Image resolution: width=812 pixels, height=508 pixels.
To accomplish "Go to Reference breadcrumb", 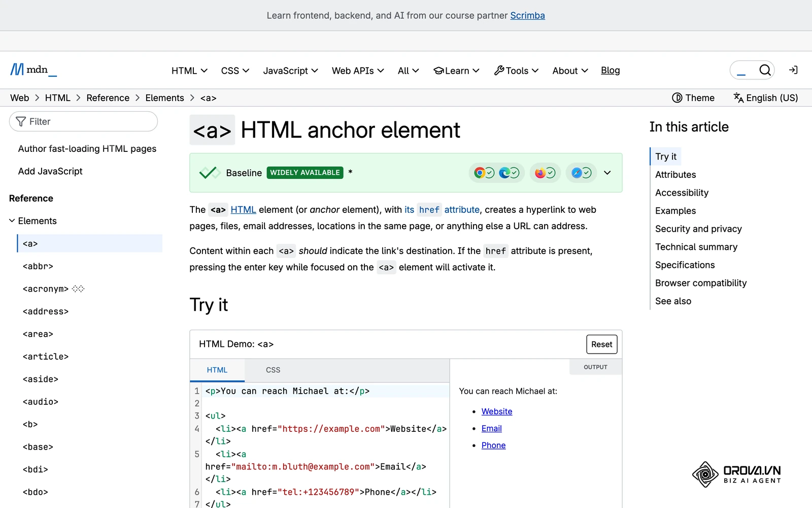I will [x=108, y=98].
